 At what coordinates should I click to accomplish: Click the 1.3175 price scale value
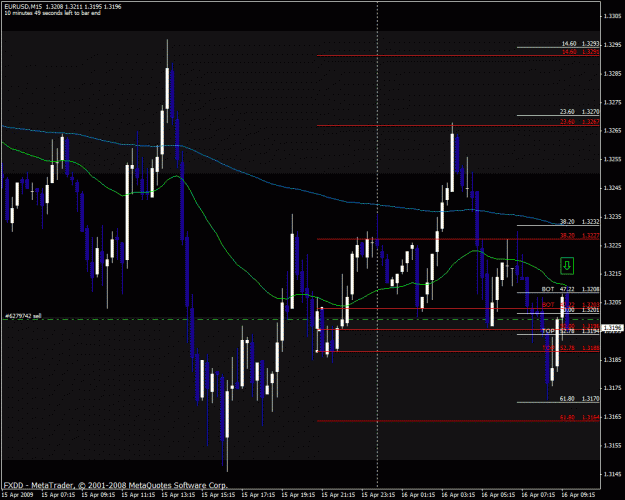612,388
